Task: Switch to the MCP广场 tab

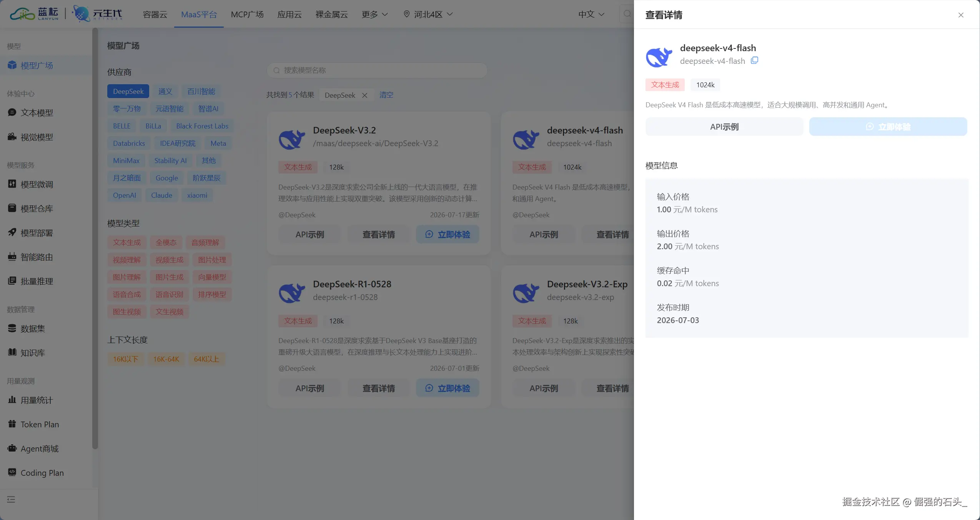Action: (x=247, y=14)
